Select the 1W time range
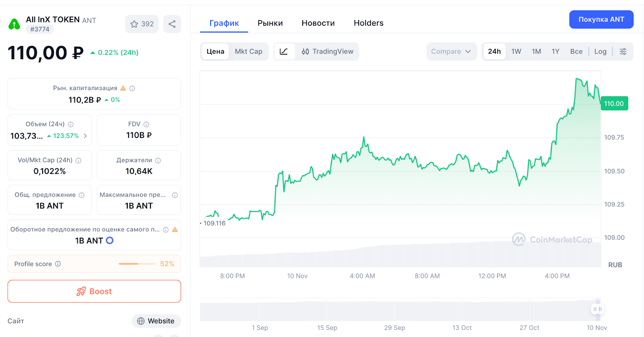This screenshot has height=337, width=644. point(516,51)
